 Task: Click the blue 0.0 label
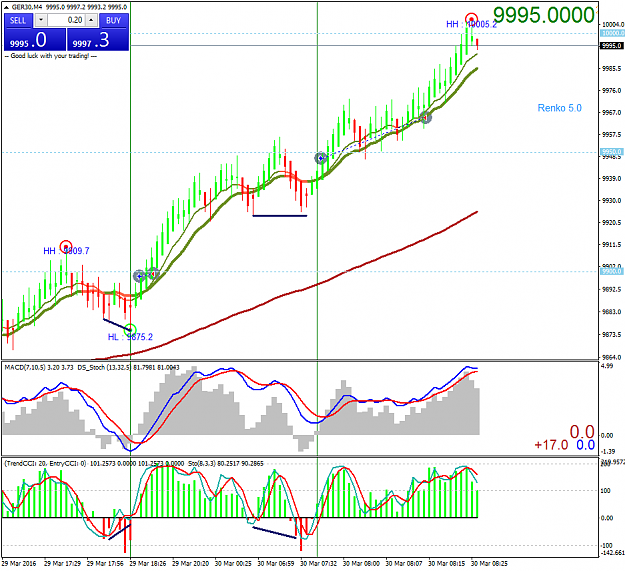pos(586,445)
